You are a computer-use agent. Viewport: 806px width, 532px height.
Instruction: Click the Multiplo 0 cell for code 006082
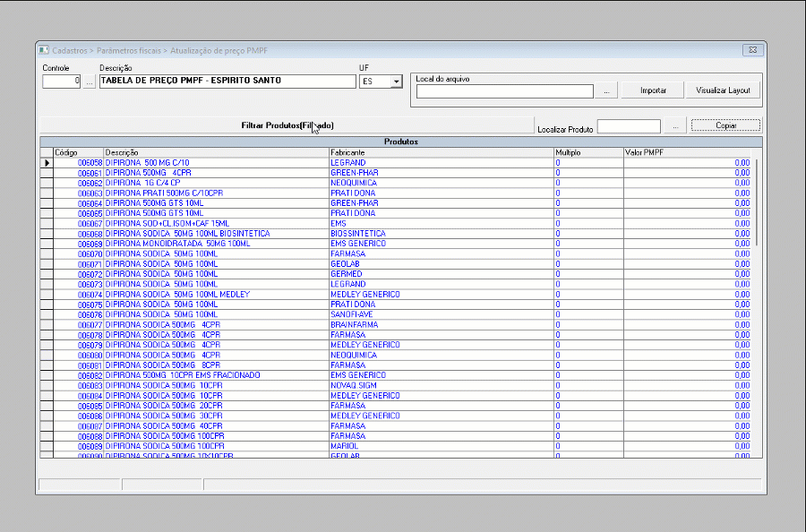(x=588, y=375)
